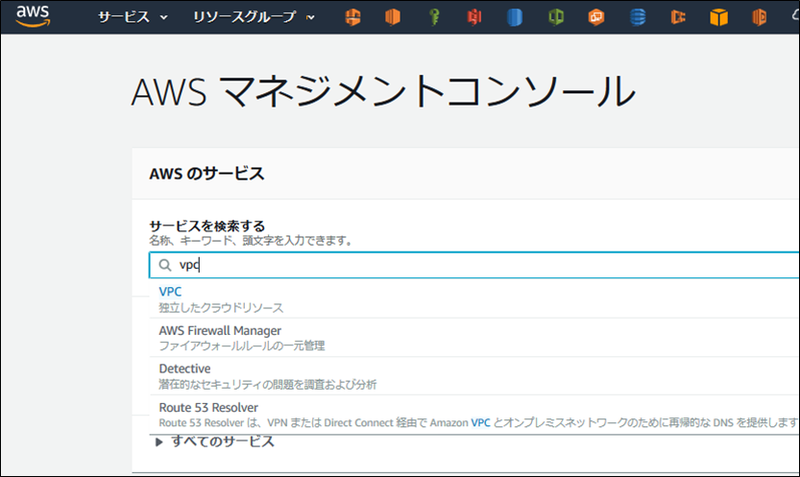Screen dimensions: 800x477
Task: Click the first orange striped hexagon shortcut icon
Action: tap(353, 17)
